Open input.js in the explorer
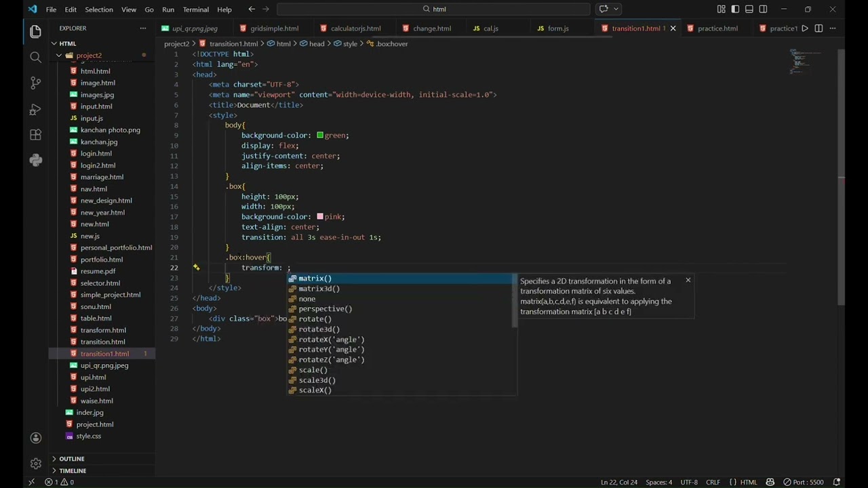The image size is (868, 488). [92, 119]
